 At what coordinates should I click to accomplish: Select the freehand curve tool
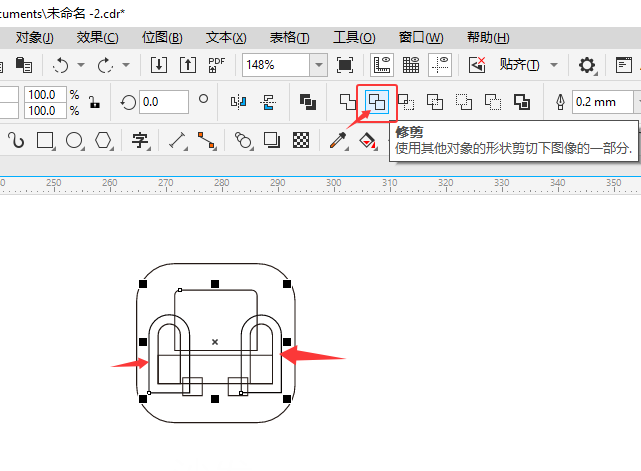(16, 140)
